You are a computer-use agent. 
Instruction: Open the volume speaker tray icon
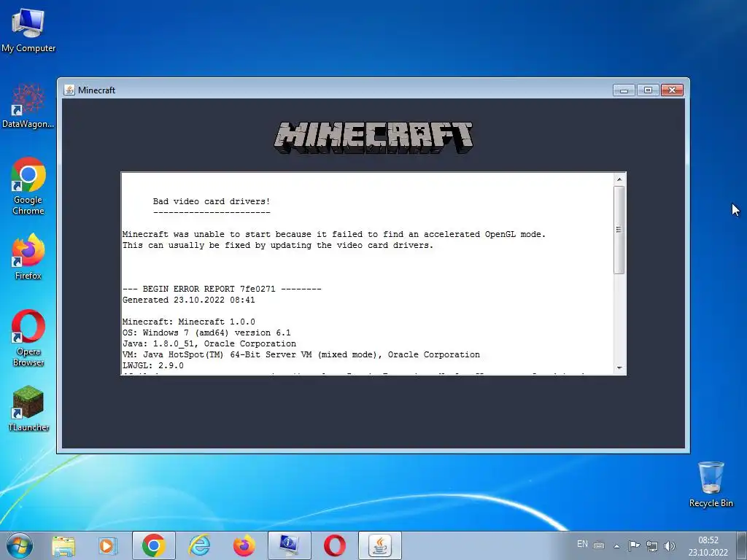(670, 545)
